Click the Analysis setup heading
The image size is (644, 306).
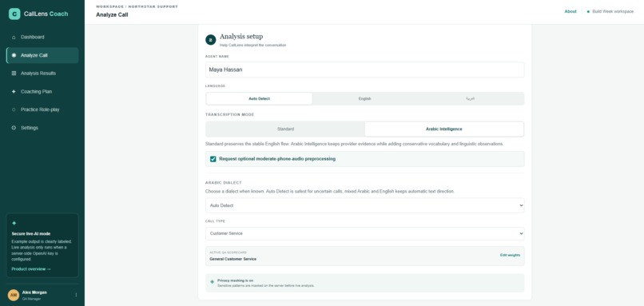241,37
